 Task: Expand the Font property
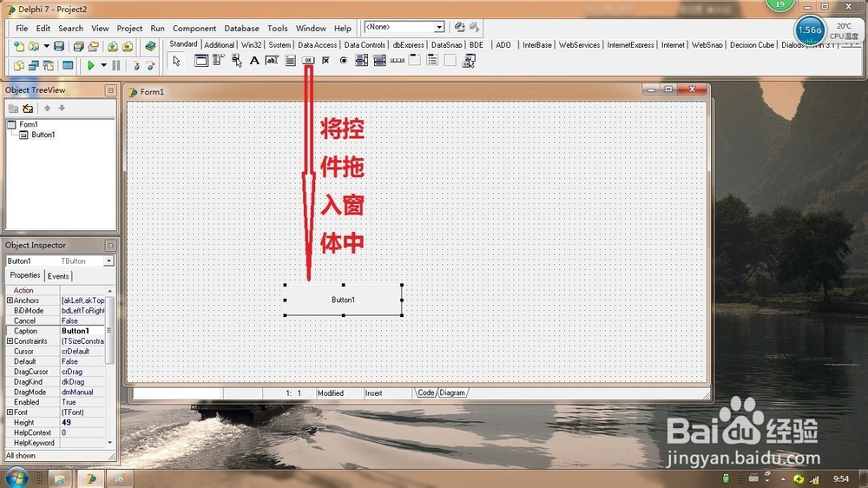pos(10,412)
